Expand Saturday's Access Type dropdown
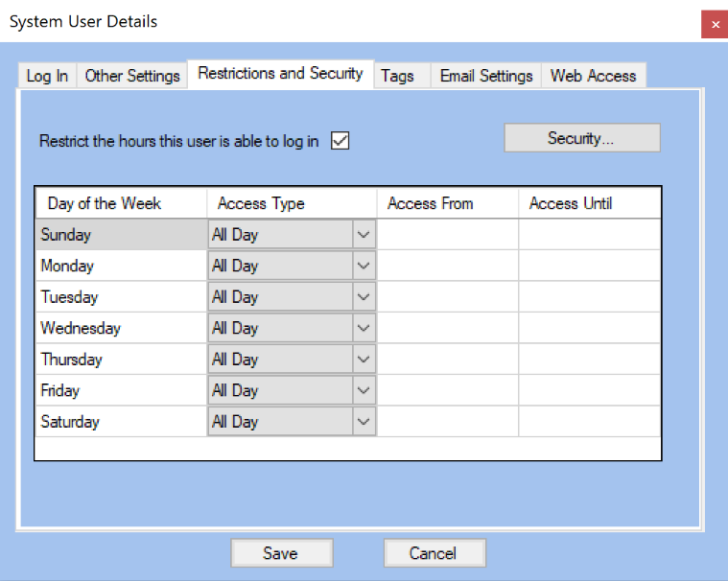The image size is (728, 581). click(x=364, y=422)
